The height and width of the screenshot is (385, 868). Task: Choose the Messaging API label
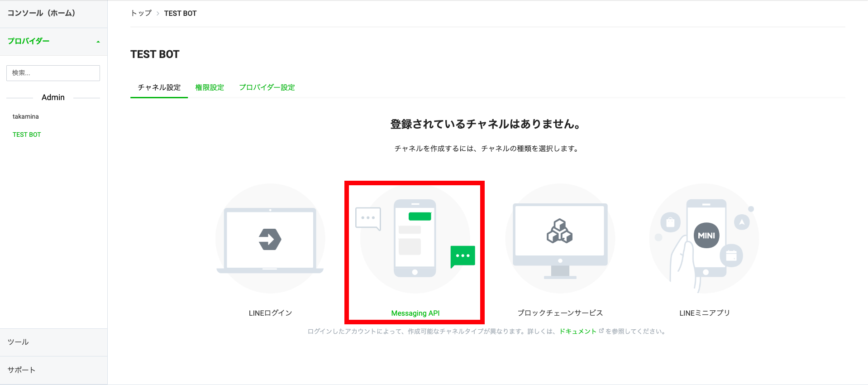coord(415,313)
